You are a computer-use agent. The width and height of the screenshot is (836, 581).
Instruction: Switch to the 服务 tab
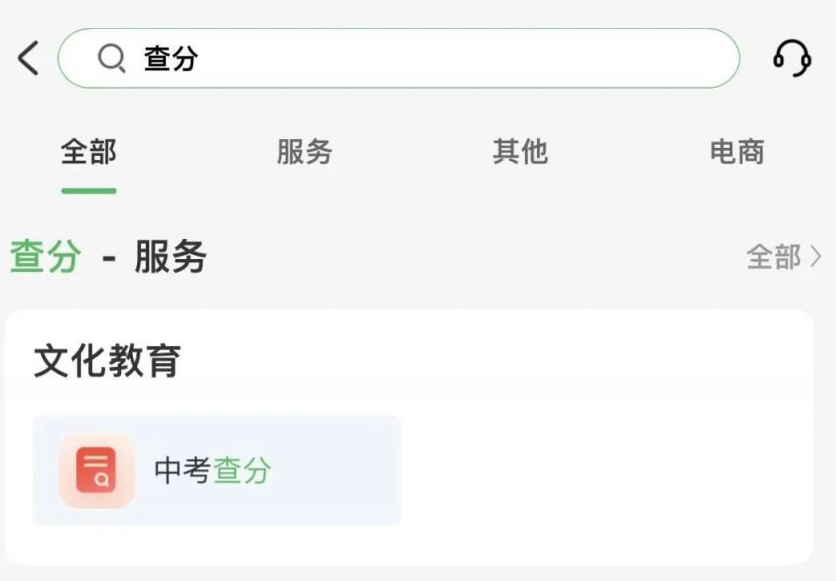pyautogui.click(x=304, y=152)
